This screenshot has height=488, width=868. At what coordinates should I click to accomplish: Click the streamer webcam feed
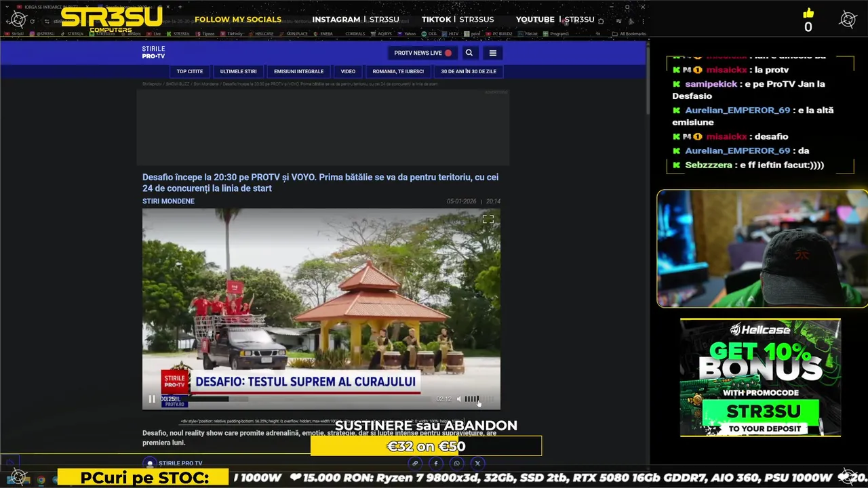point(762,249)
